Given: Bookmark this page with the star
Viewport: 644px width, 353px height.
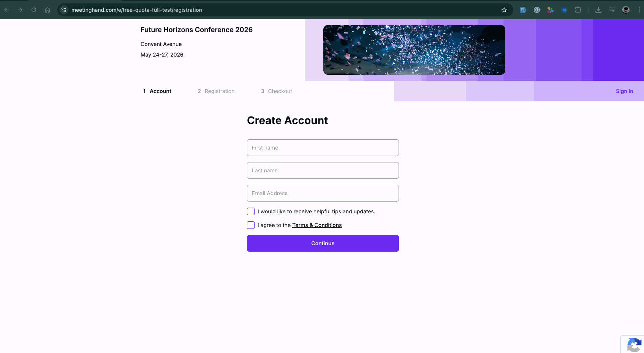Looking at the screenshot, I should [x=504, y=10].
